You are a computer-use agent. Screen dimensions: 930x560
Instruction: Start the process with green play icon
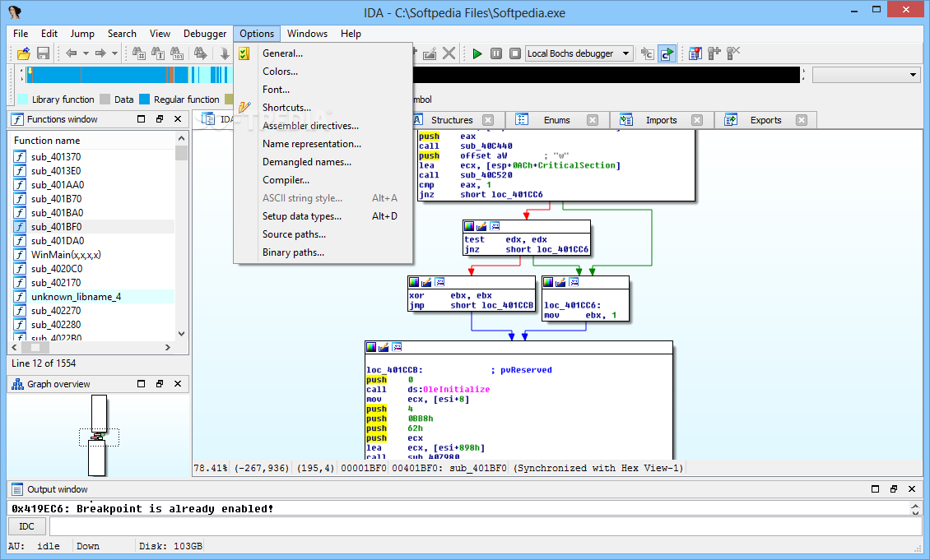coord(477,53)
